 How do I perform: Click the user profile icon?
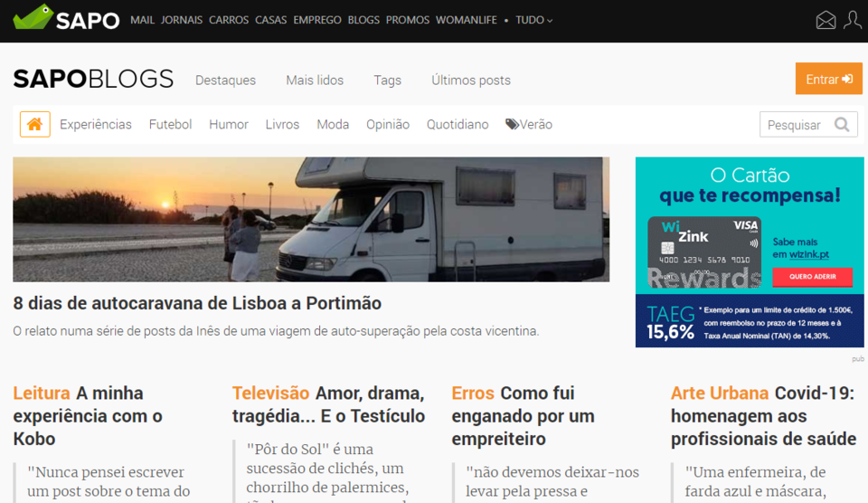(x=852, y=20)
